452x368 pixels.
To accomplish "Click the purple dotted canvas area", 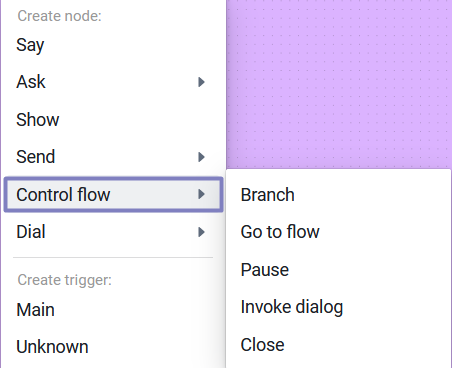I will point(339,83).
